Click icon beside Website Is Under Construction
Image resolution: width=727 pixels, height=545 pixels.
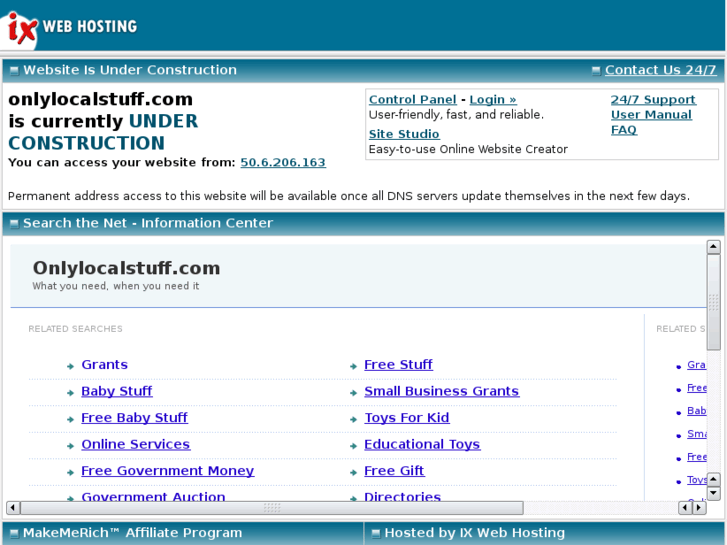pyautogui.click(x=14, y=71)
